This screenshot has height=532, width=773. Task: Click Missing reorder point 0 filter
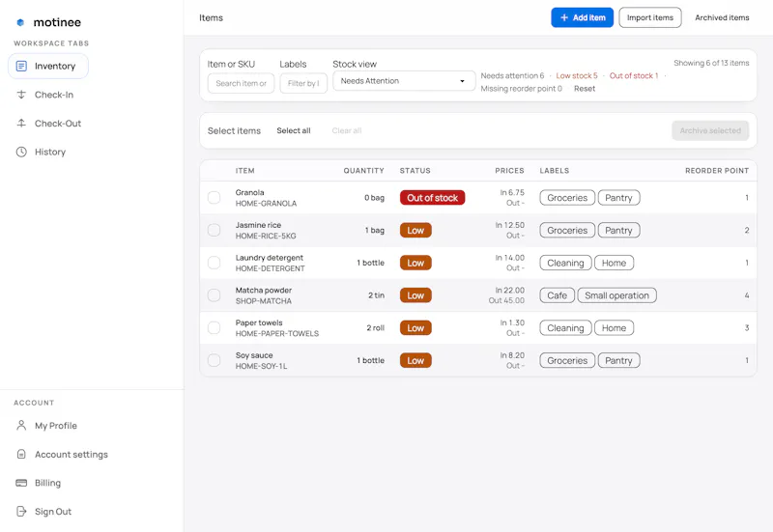coord(521,89)
